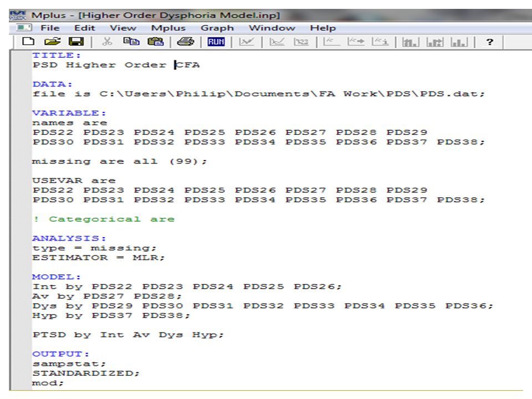Click 'missing are all (99);' line
Viewport: 532px width, 399px height.
(x=119, y=161)
